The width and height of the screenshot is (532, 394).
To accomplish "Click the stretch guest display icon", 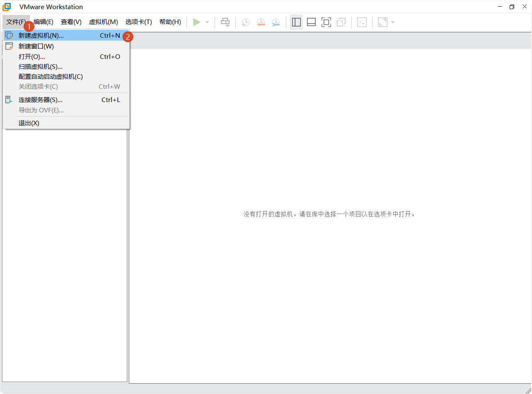I will [x=382, y=22].
